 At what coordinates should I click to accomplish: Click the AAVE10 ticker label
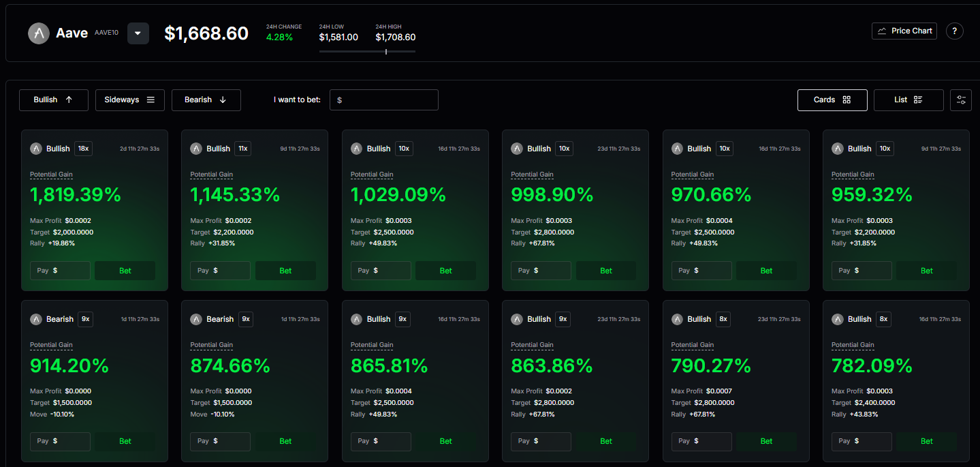tap(106, 33)
